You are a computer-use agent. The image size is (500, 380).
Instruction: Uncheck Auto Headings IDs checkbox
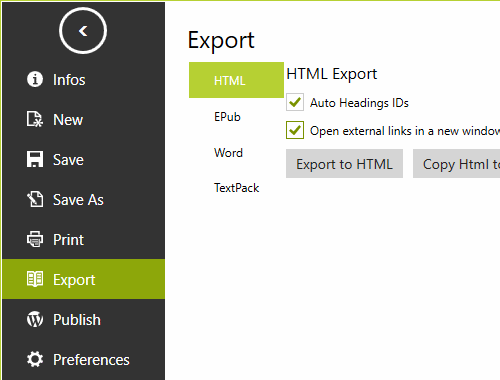click(295, 102)
